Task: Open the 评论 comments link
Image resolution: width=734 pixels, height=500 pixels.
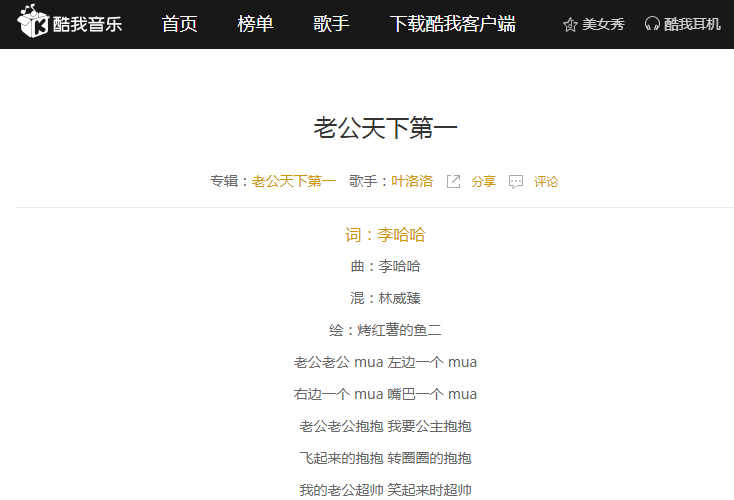Action: tap(546, 181)
